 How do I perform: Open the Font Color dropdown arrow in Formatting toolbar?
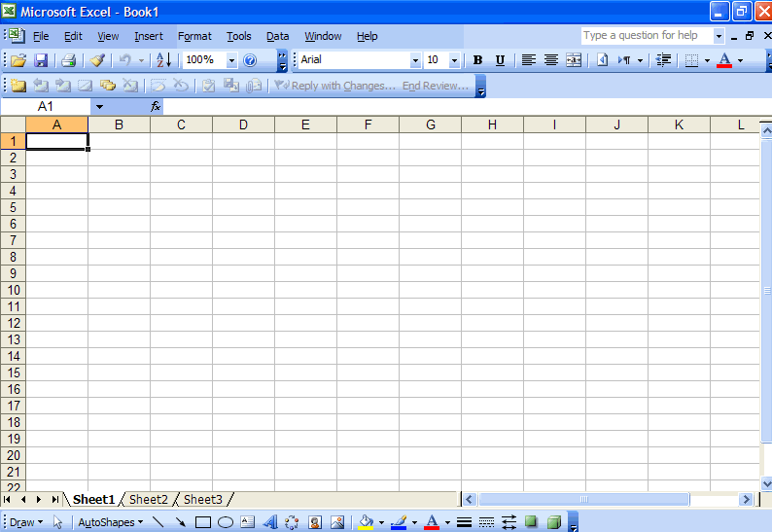[740, 60]
